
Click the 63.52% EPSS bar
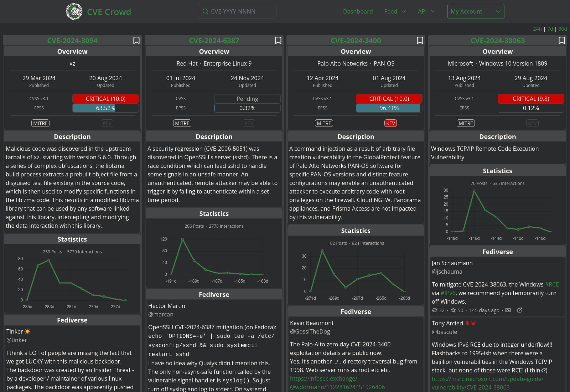click(105, 108)
